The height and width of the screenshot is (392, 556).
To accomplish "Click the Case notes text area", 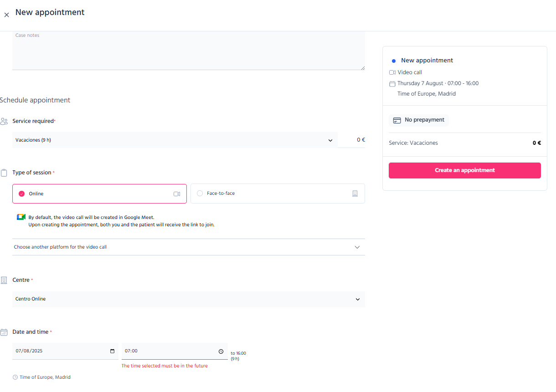I will pos(188,51).
